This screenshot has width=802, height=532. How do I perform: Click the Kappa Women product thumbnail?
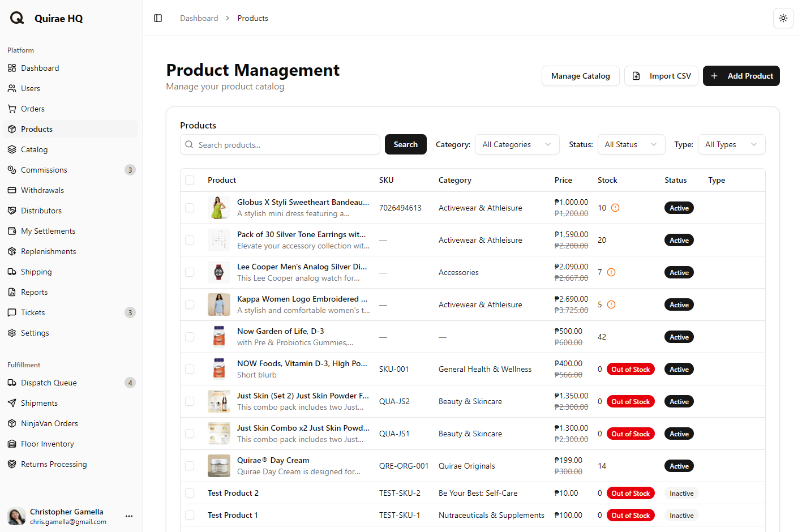click(x=218, y=304)
